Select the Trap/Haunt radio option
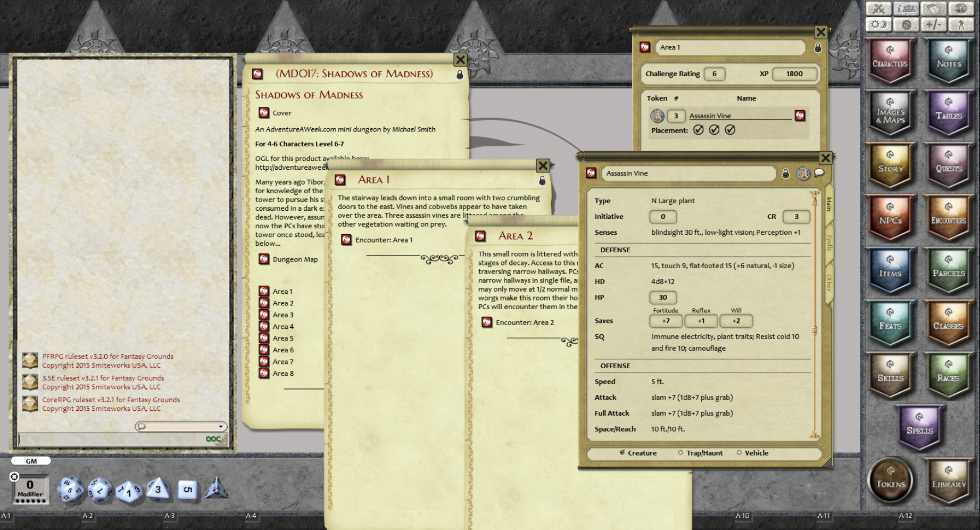This screenshot has height=530, width=980. point(700,453)
